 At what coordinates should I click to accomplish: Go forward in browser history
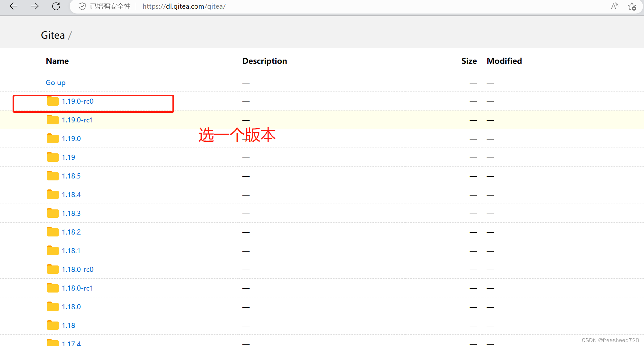[x=35, y=6]
